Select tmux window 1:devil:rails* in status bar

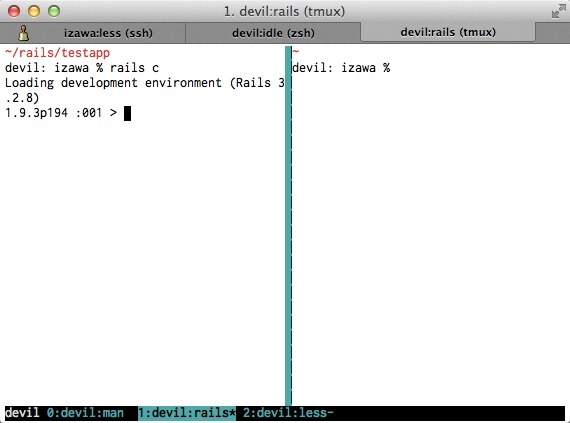pyautogui.click(x=187, y=413)
